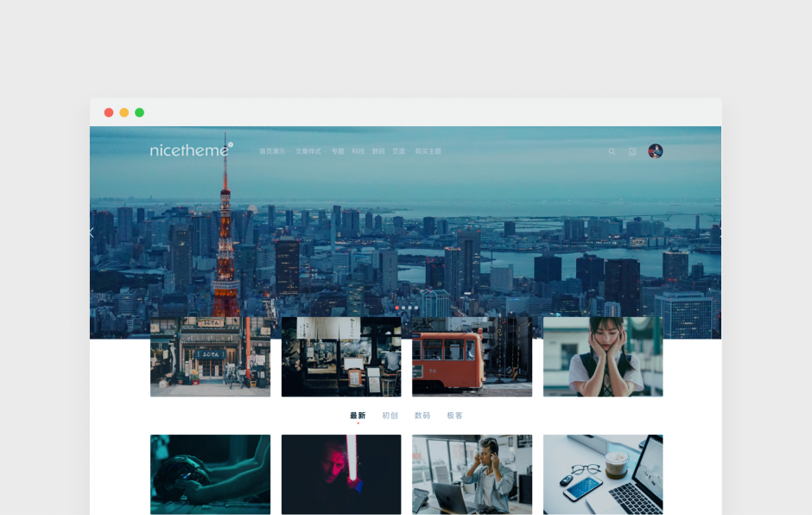Open the red lightsaber post thumbnail
The height and width of the screenshot is (515, 812).
pyautogui.click(x=341, y=474)
